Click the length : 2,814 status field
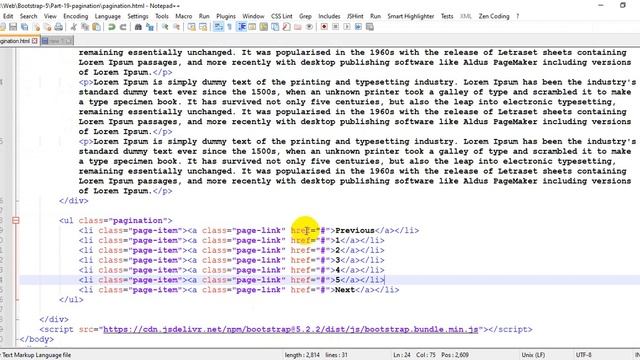Image resolution: width=640 pixels, height=360 pixels. click(302, 355)
